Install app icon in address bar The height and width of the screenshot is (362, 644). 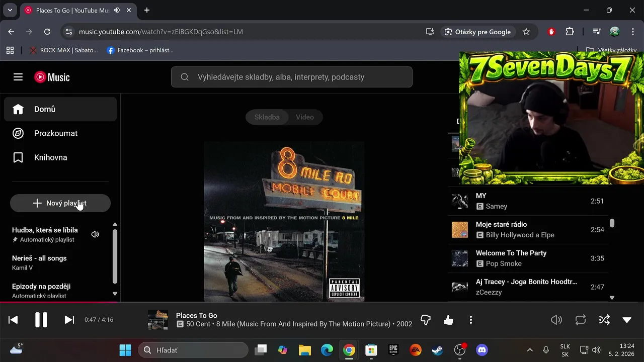point(430,32)
